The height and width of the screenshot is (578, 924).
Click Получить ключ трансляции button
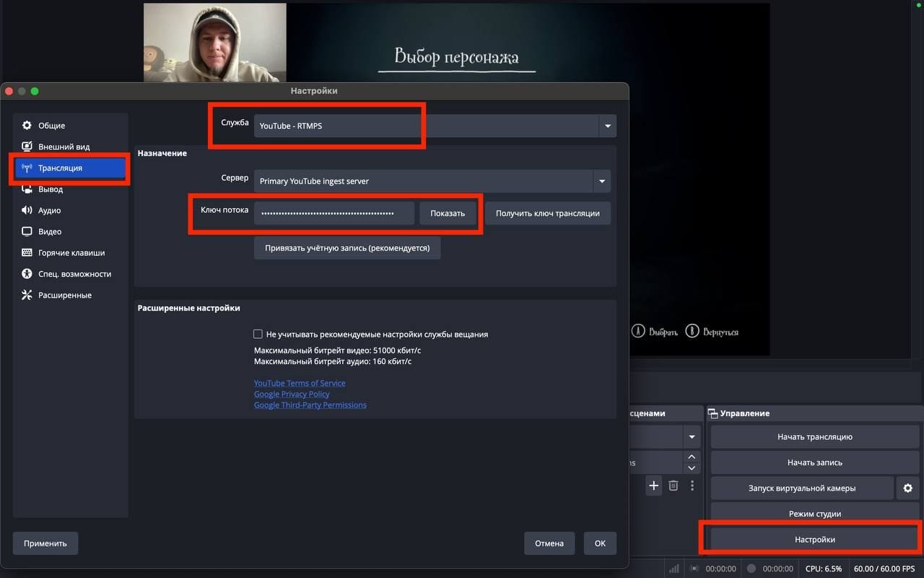(x=547, y=213)
